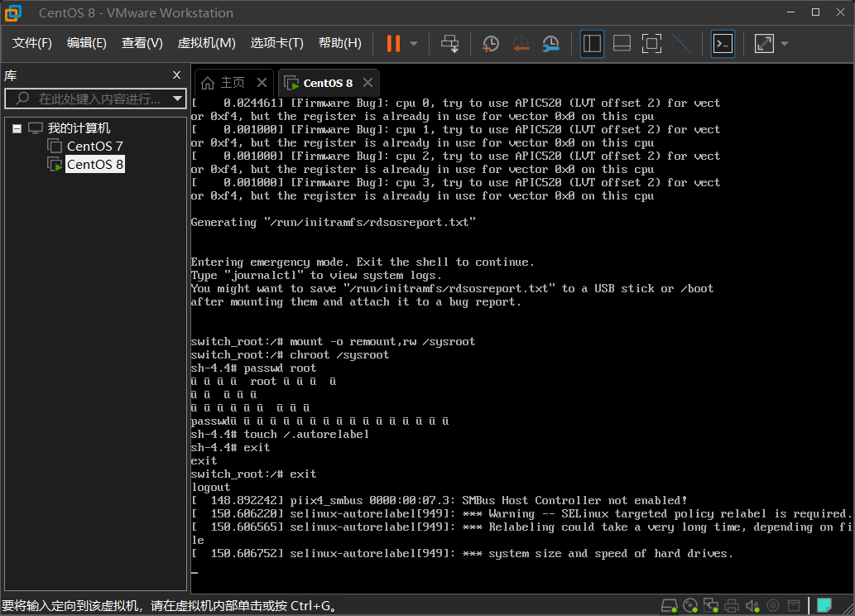Select 我的计算机 in the library
855x616 pixels.
79,128
